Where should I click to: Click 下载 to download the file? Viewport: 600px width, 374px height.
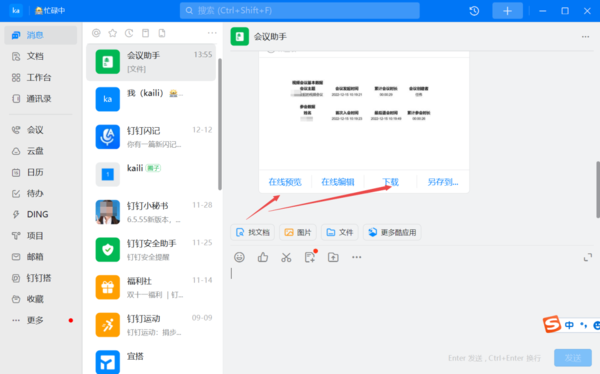[390, 182]
